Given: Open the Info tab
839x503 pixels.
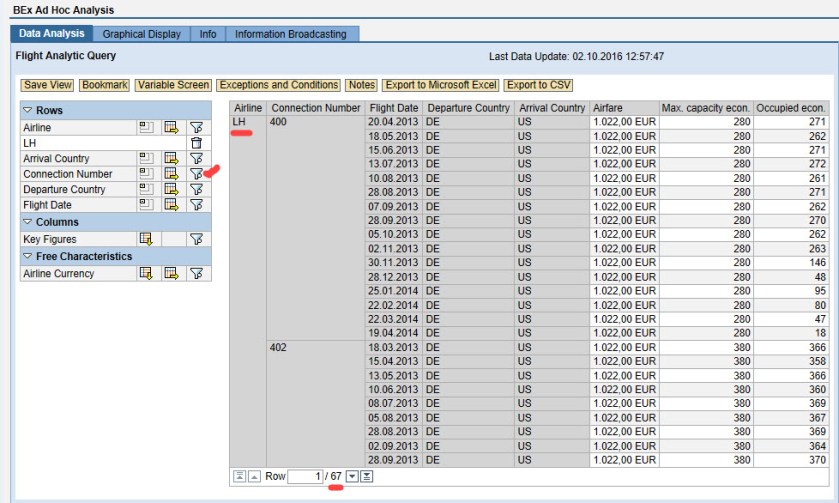Looking at the screenshot, I should pos(208,34).
